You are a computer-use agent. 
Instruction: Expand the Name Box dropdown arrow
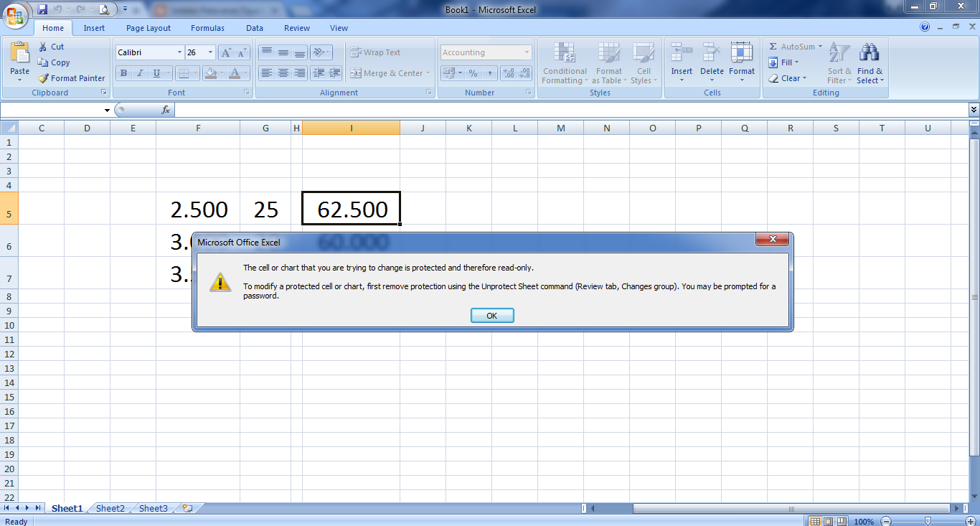(x=107, y=110)
